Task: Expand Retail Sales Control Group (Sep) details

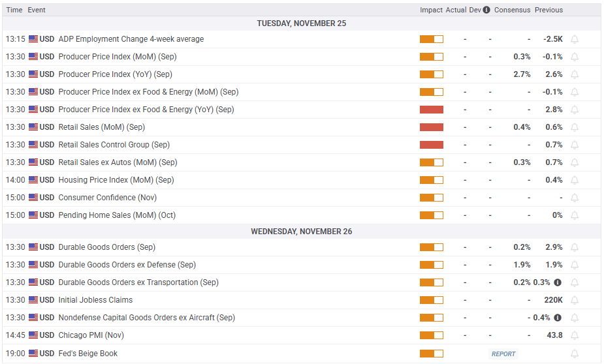Action: [114, 145]
